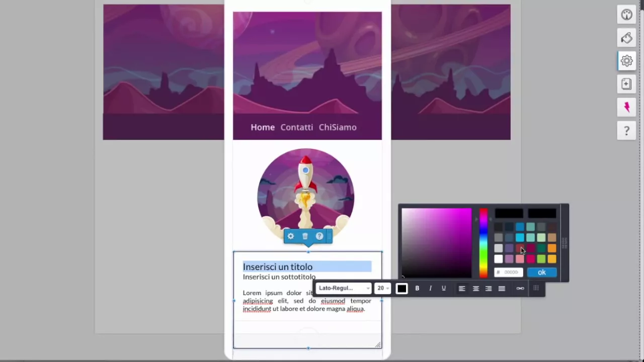Select the salmon pink palette swatch
This screenshot has height=362, width=644.
click(520, 259)
